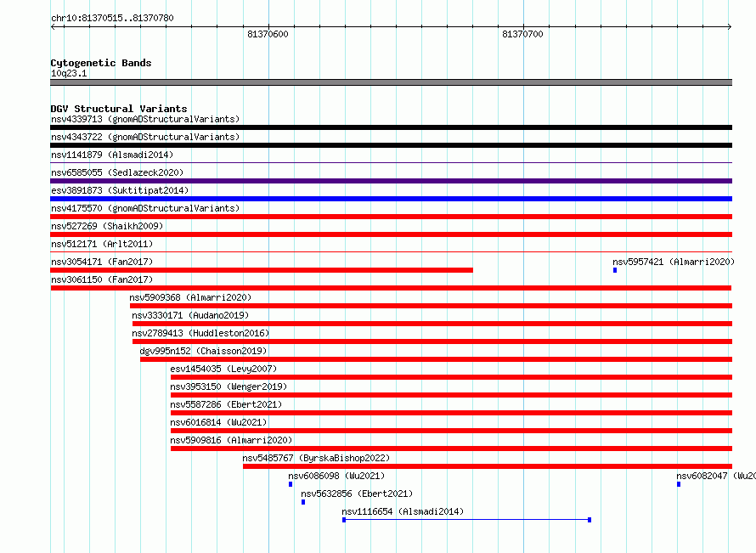Viewport: 756px width, 553px height.
Task: Click the small blue nsv5632856 marker
Action: [x=302, y=502]
